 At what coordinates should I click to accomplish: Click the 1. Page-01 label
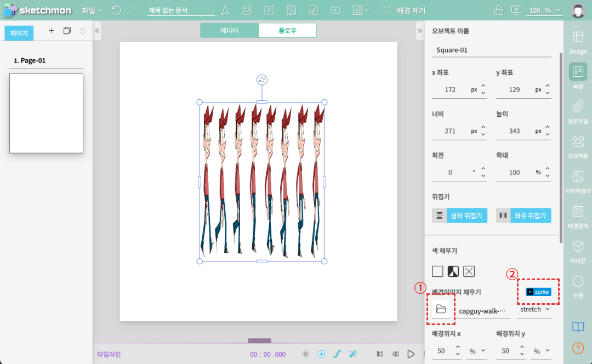click(30, 60)
